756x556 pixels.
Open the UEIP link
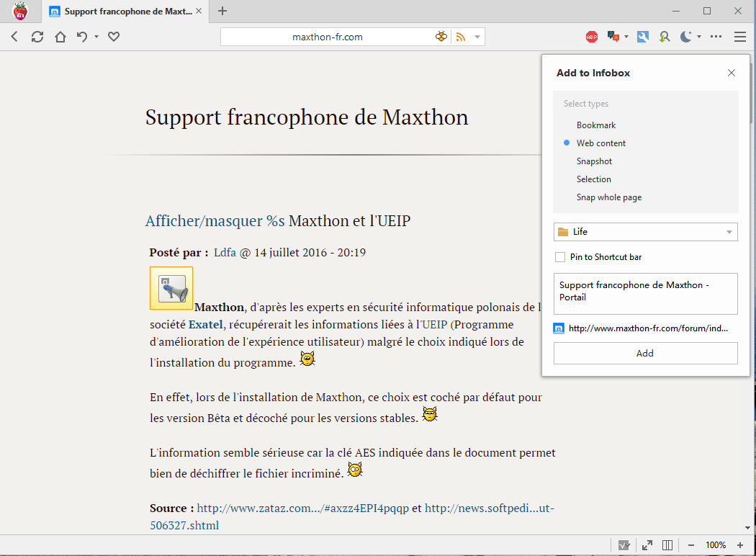(434, 325)
